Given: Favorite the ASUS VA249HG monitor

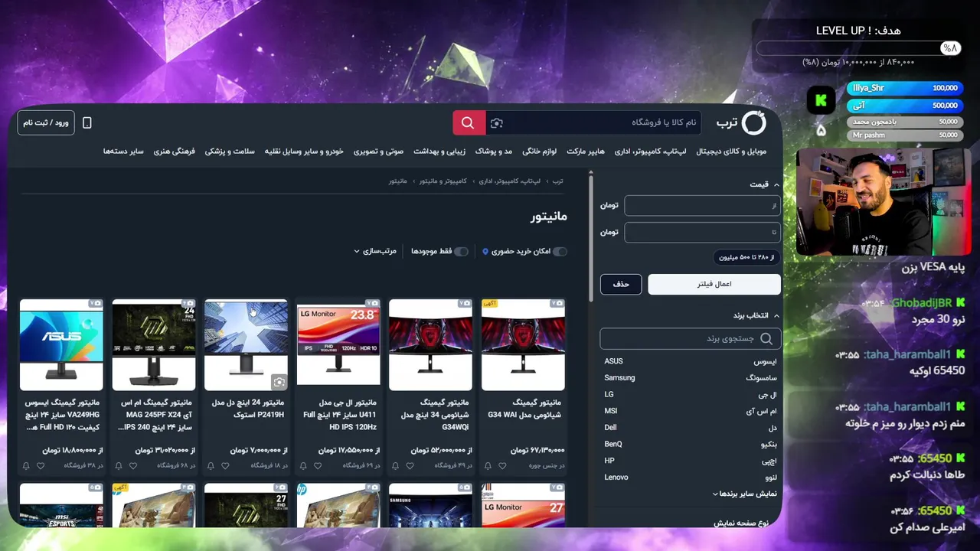Looking at the screenshot, I should click(x=41, y=465).
